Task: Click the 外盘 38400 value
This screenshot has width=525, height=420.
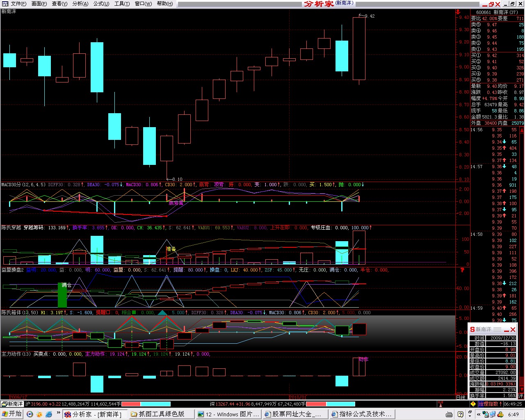Action: pyautogui.click(x=491, y=123)
